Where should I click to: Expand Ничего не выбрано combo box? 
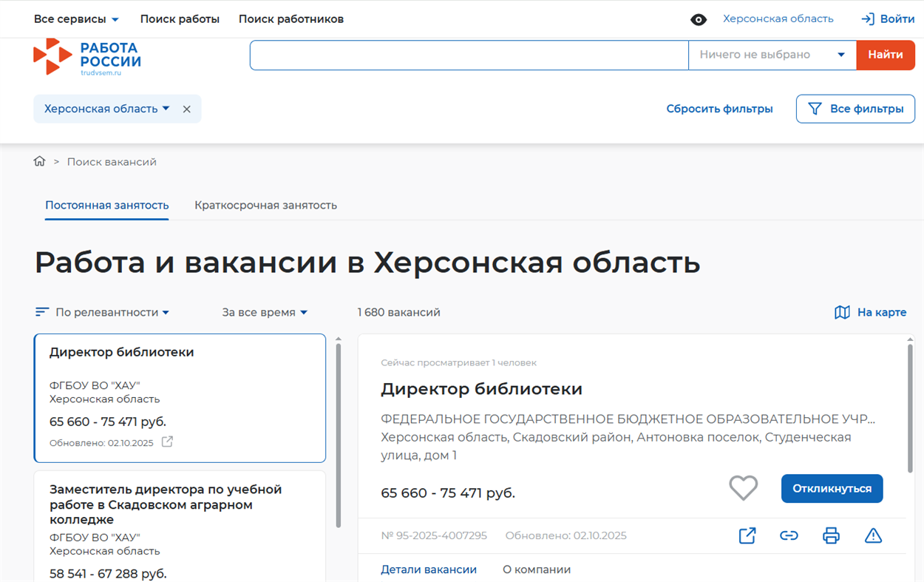[x=772, y=55]
